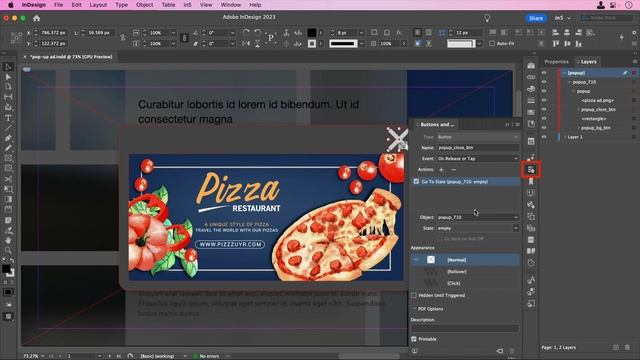Select the Hand tool
Screen dimensions: 640x360
coord(8,240)
